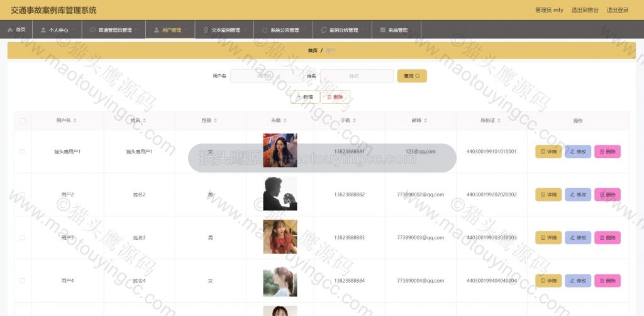
Task: Open the 案例分析管理 nav menu
Action: click(x=343, y=30)
